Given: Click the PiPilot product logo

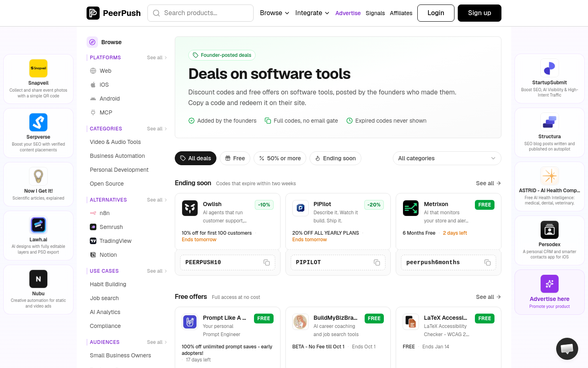Looking at the screenshot, I should [301, 208].
